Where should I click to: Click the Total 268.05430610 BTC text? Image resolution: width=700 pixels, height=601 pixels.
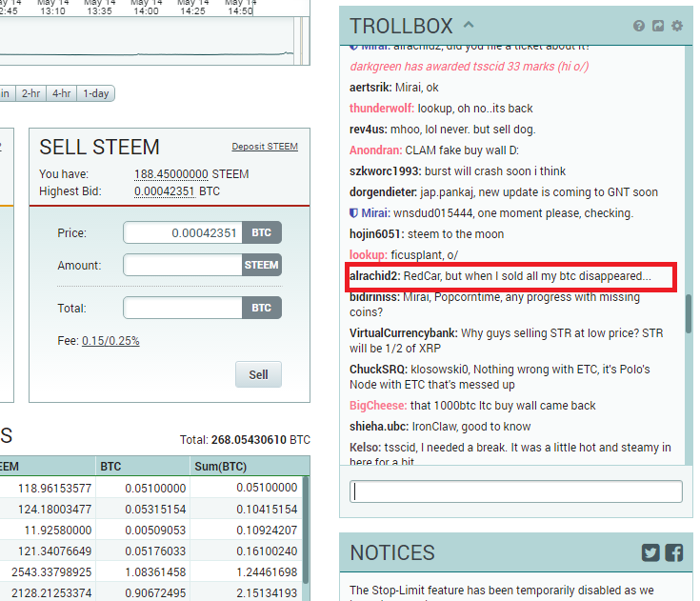245,440
